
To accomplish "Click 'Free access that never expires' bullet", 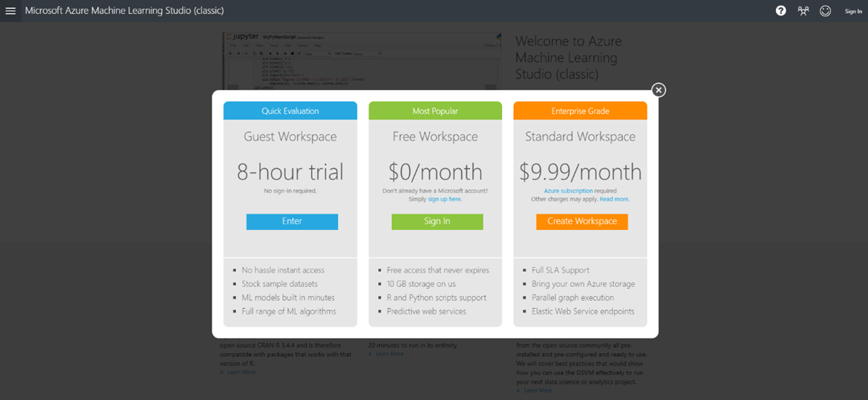I will click(438, 270).
